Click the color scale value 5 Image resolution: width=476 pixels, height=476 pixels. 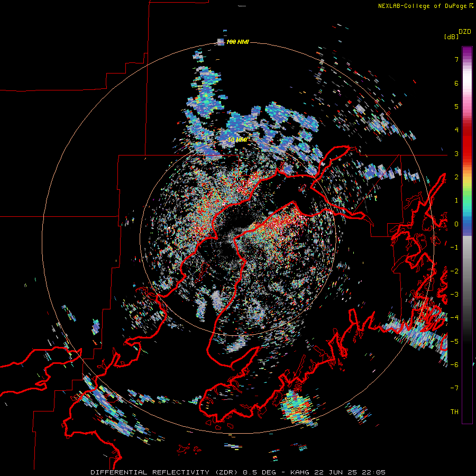(x=456, y=106)
